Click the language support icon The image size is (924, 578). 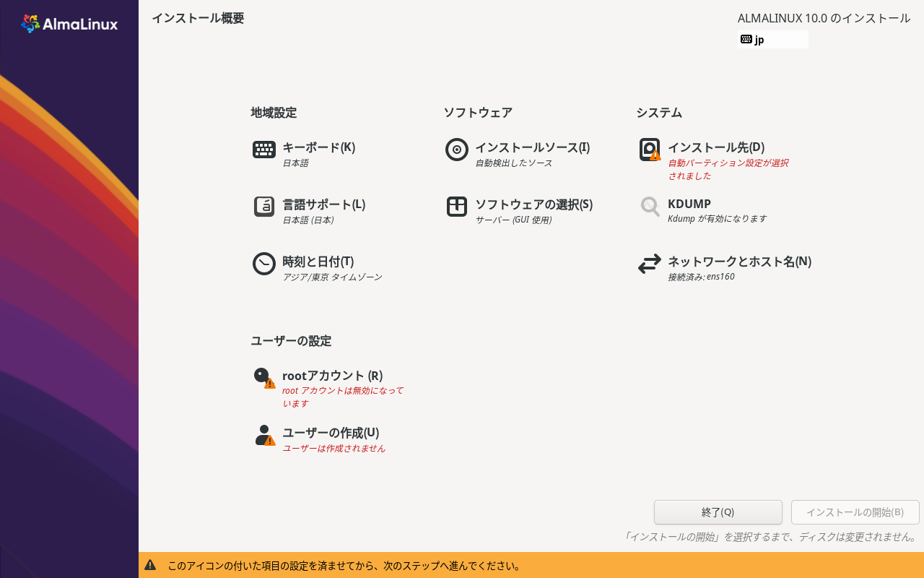(x=264, y=207)
